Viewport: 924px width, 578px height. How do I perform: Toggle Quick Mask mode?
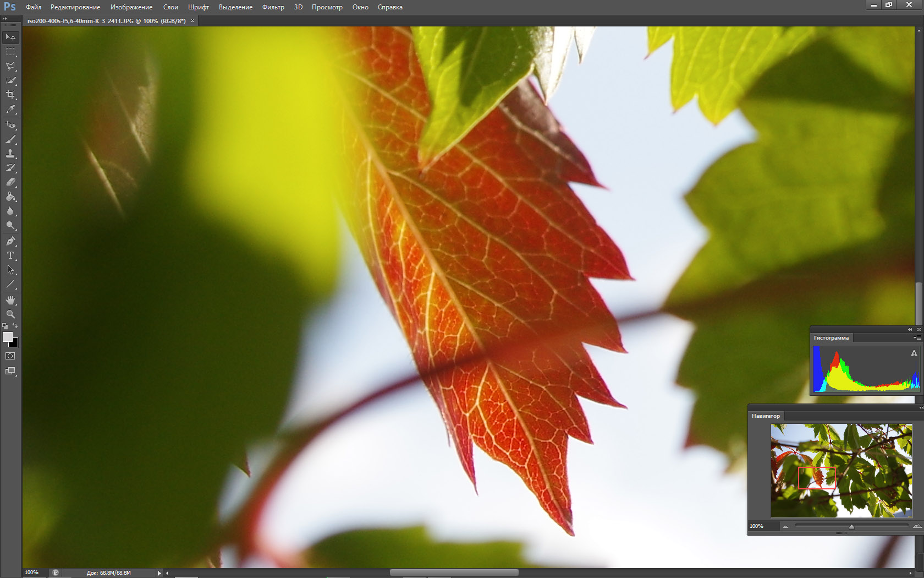coord(10,356)
